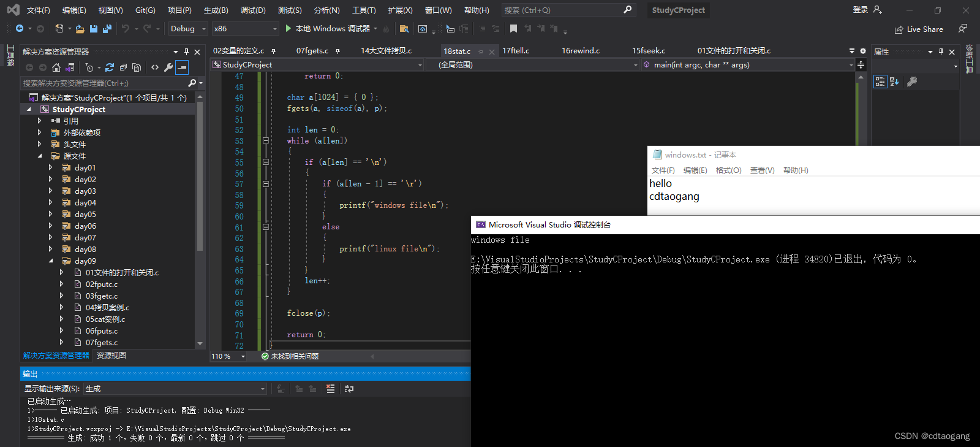Image resolution: width=980 pixels, height=447 pixels.
Task: Open 格式(O) menu in Notepad
Action: click(728, 170)
